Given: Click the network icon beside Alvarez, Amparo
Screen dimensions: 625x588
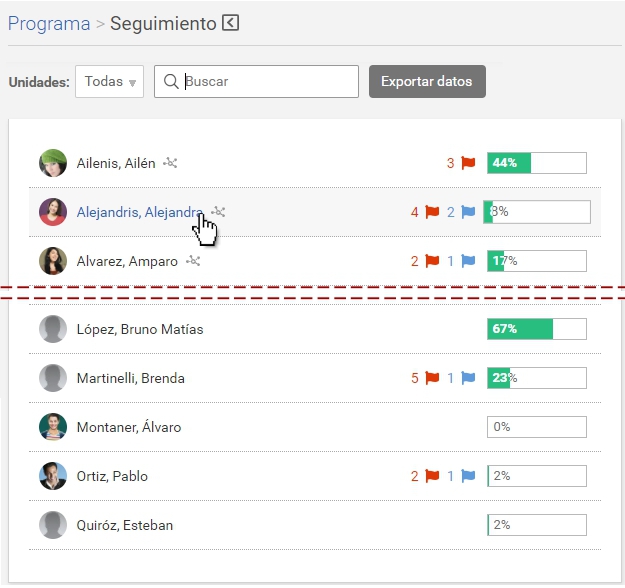Looking at the screenshot, I should (193, 261).
